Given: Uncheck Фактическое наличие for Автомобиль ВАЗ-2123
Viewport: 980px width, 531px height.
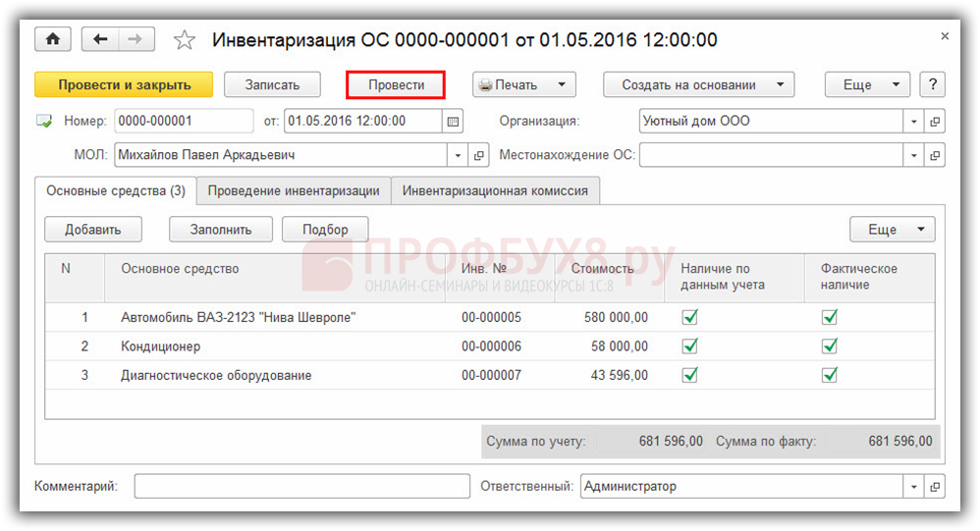Looking at the screenshot, I should (x=830, y=317).
